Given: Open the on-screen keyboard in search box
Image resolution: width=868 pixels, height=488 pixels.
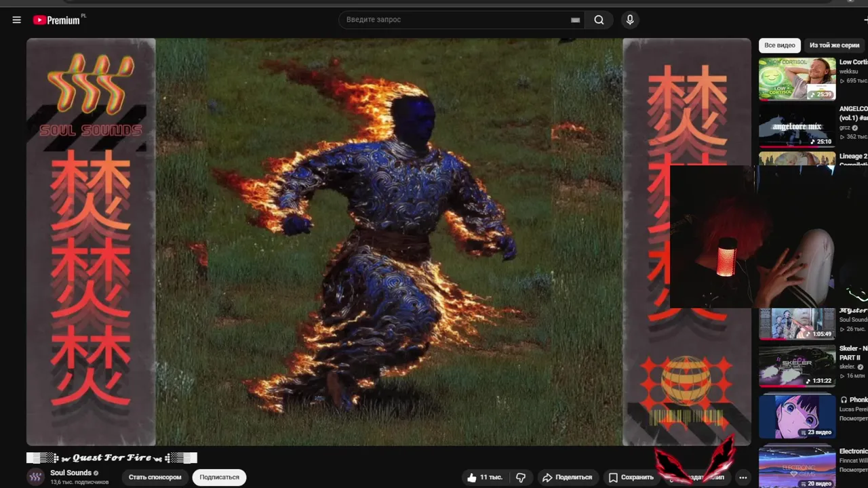Looking at the screenshot, I should click(x=576, y=20).
